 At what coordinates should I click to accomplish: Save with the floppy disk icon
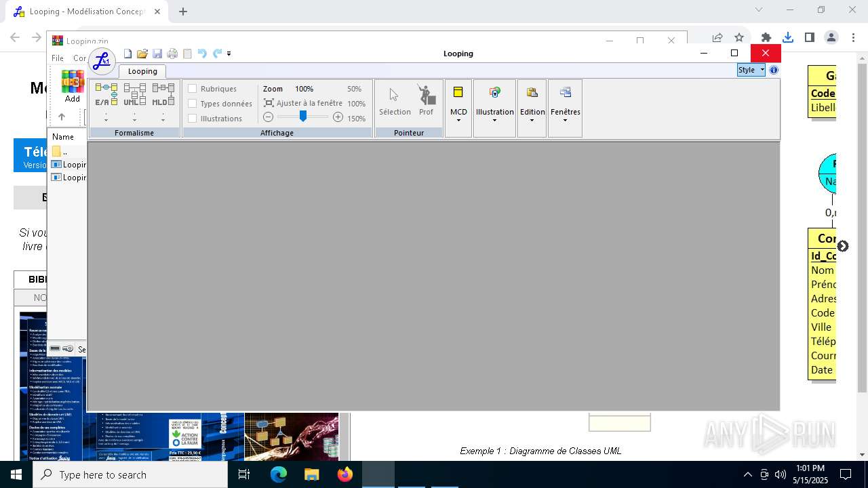[157, 54]
